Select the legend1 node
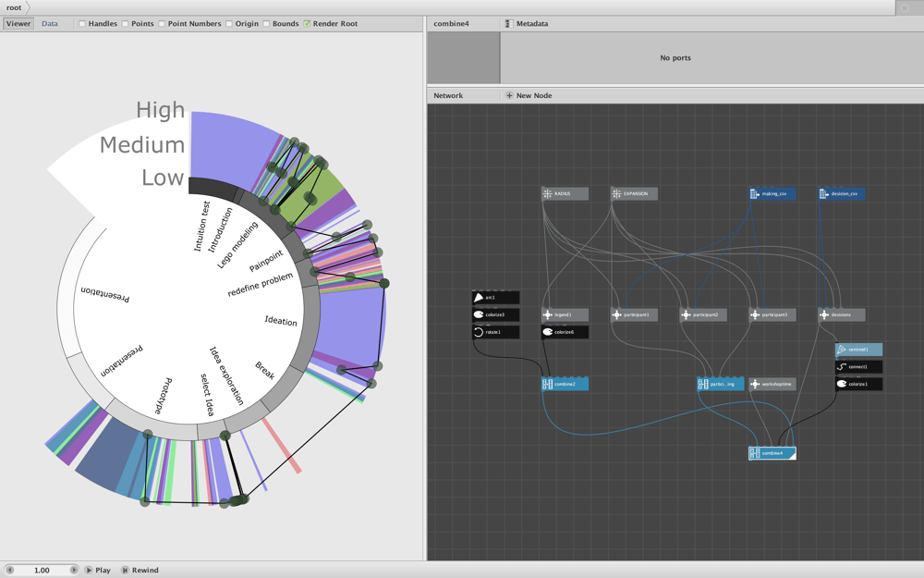 (565, 315)
